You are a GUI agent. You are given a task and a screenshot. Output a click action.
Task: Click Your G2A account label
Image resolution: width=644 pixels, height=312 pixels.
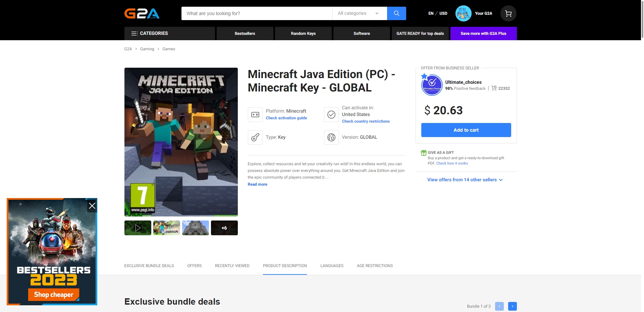tap(483, 13)
